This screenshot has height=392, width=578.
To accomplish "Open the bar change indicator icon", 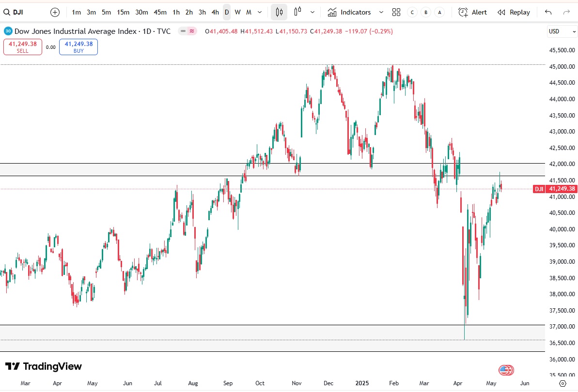I will (x=297, y=12).
